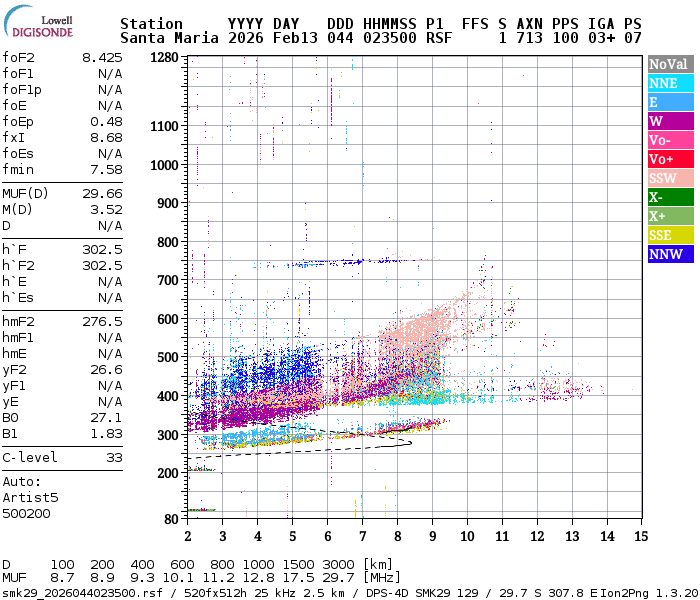The image size is (700, 600).
Task: Click the E blue legend swatch
Action: [671, 102]
